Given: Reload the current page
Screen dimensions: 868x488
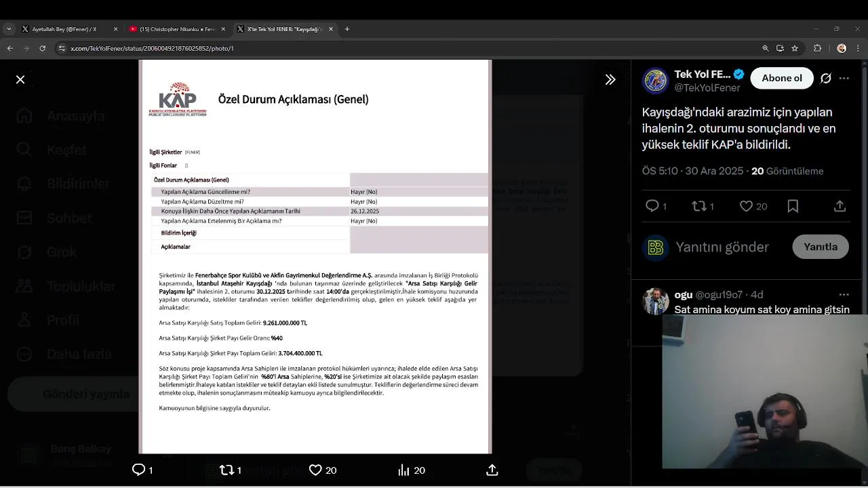Looking at the screenshot, I should pos(43,48).
